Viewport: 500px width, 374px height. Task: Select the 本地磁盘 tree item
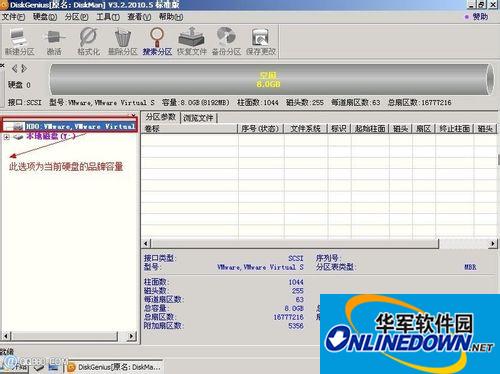pos(51,136)
